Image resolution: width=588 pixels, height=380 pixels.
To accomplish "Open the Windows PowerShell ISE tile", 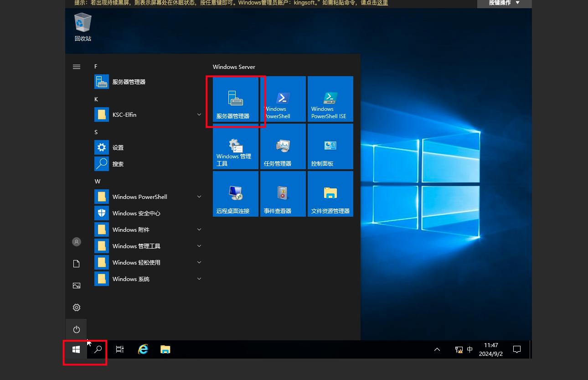I will click(x=330, y=99).
